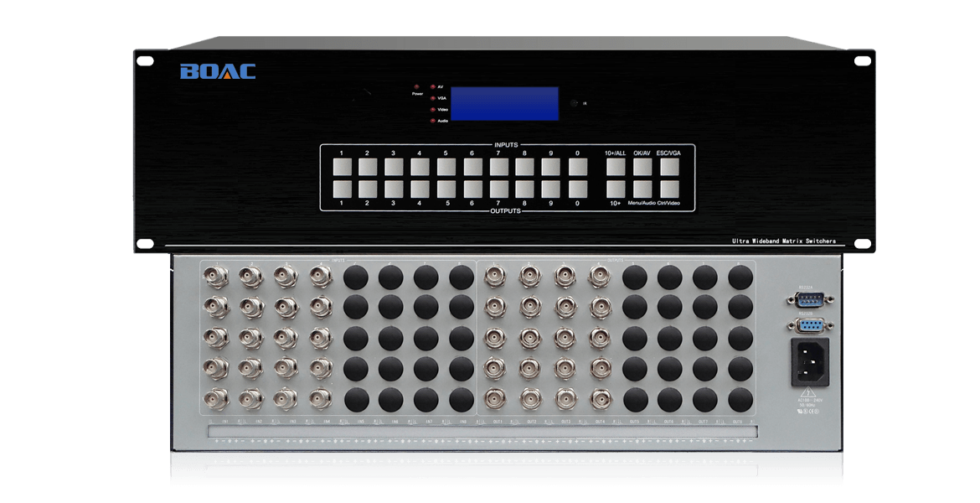Click the blue LCD display screen
The image size is (980, 503).
[x=516, y=103]
